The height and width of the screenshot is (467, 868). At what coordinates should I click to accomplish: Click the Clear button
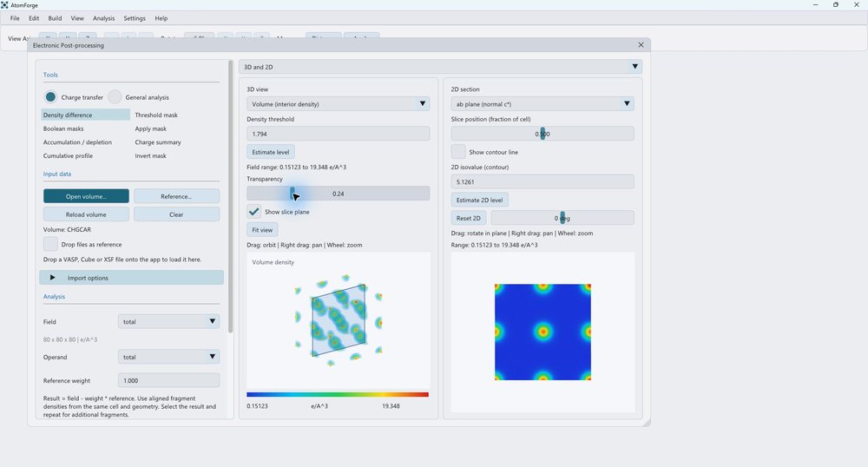[x=176, y=214]
